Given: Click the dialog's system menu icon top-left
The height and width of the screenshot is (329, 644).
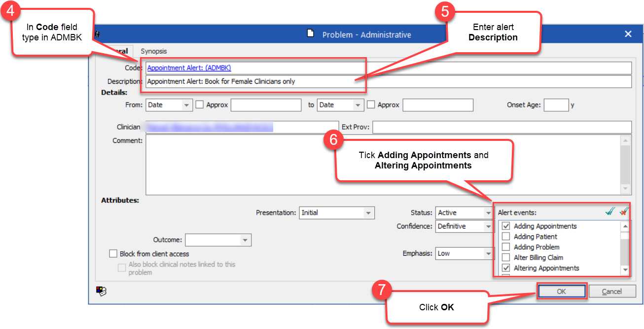Looking at the screenshot, I should tap(97, 34).
